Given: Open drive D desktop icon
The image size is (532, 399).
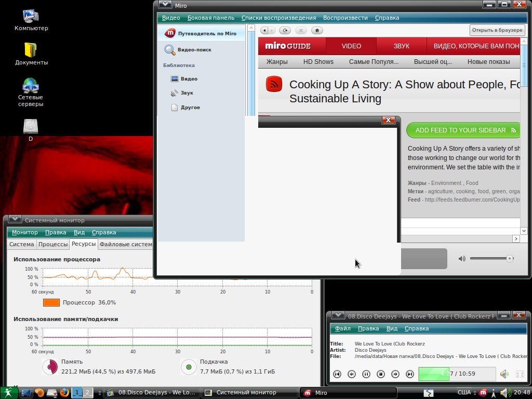Looking at the screenshot, I should pyautogui.click(x=31, y=129).
